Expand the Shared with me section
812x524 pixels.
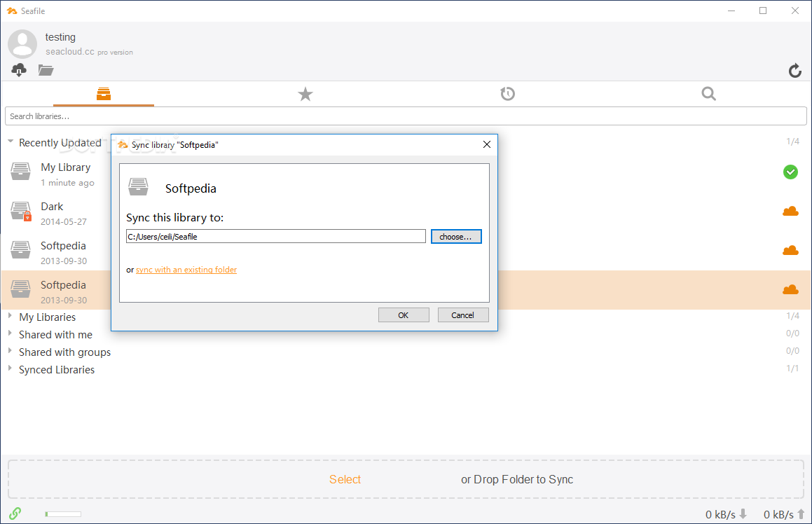point(10,333)
